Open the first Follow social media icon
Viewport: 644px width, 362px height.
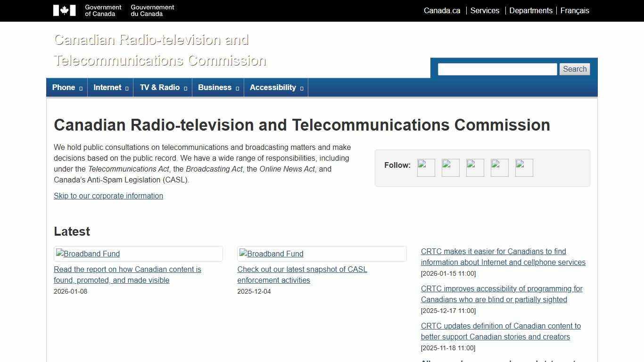426,167
